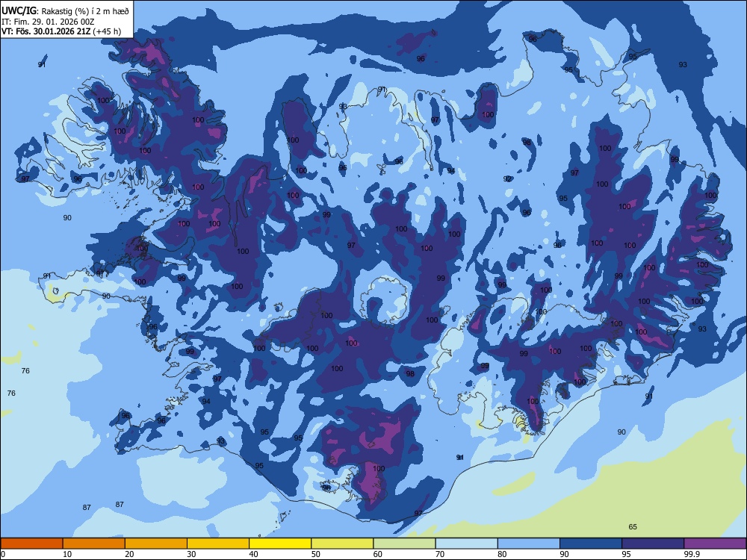Click the dark orange 0–10 legend swatch

[31, 544]
